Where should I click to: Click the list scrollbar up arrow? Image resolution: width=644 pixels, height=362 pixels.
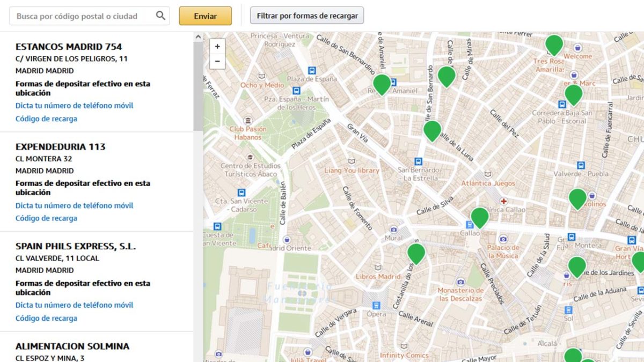[x=198, y=37]
